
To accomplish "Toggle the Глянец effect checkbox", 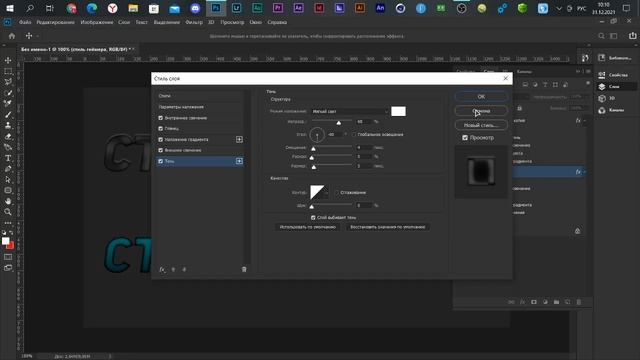I will [x=160, y=129].
